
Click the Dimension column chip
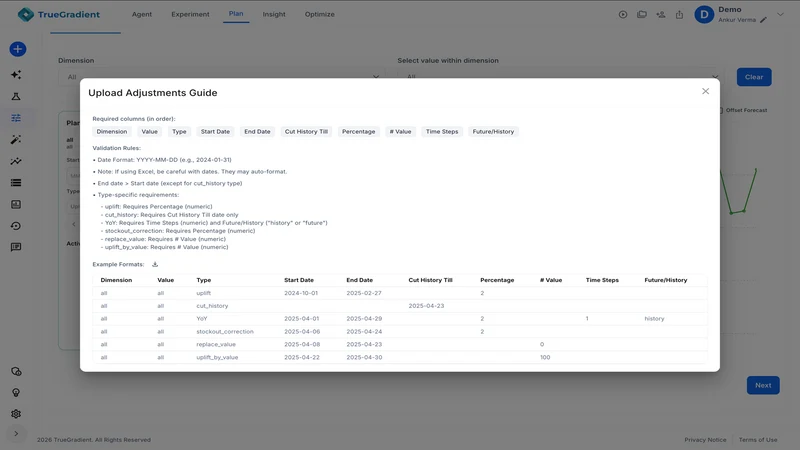(112, 132)
